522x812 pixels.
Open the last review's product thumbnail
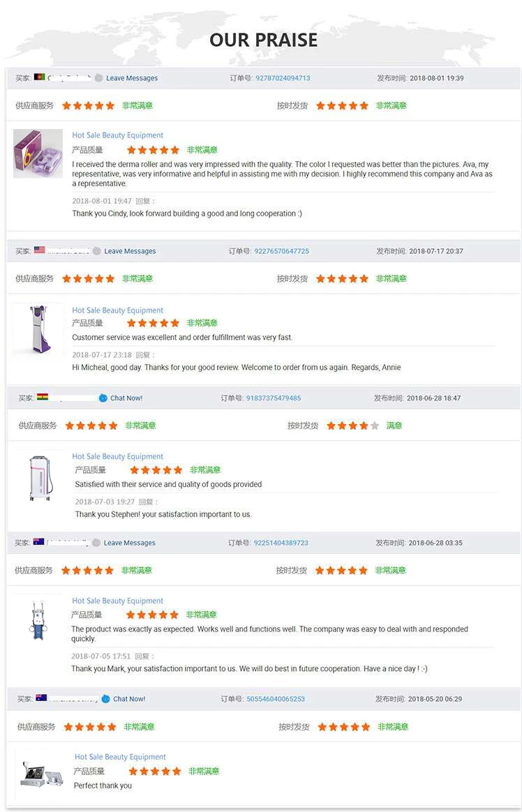[x=38, y=769]
